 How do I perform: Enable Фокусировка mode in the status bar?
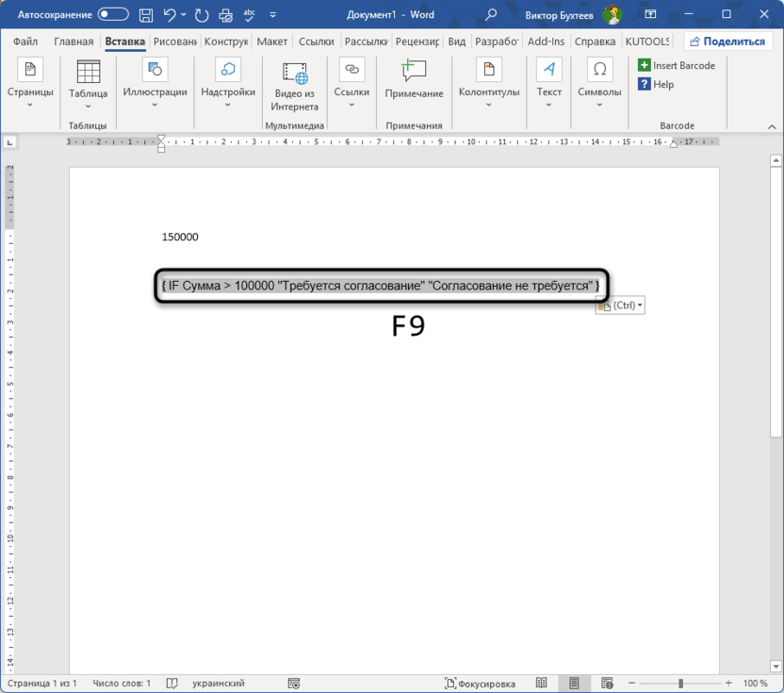point(479,683)
